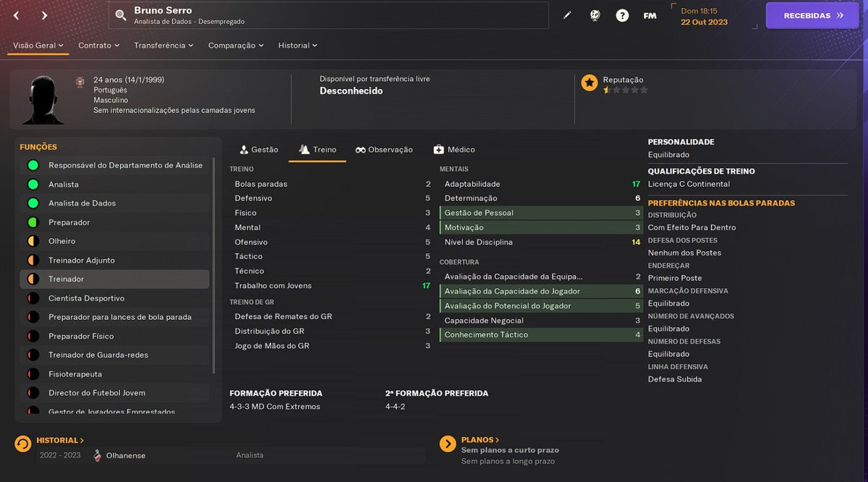Click the Fisioterapeuta red suitability indicator
This screenshot has width=868, height=482.
pos(33,374)
